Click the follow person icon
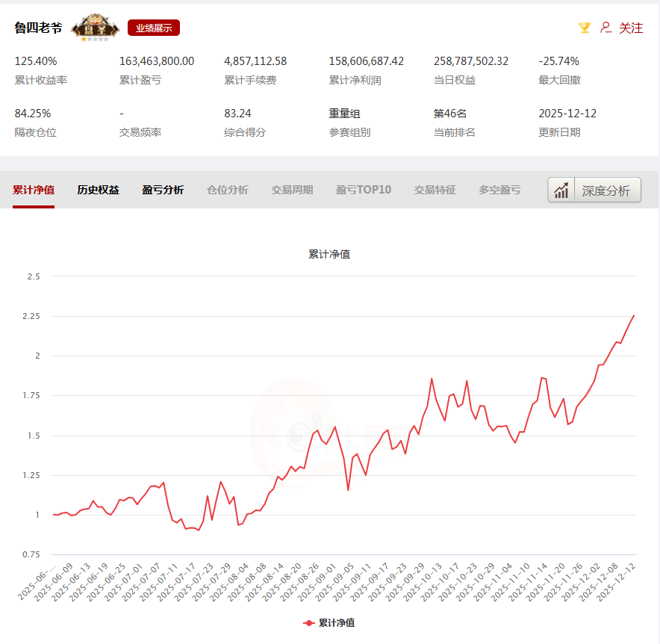 click(605, 28)
